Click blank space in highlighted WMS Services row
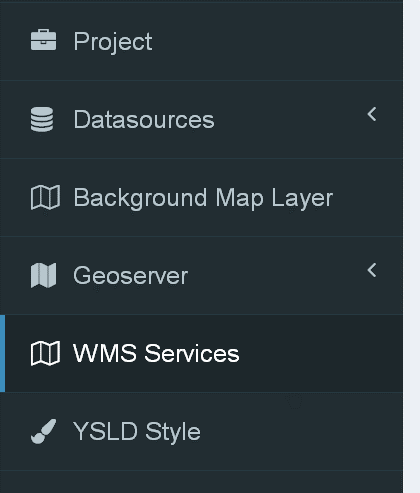This screenshot has height=493, width=420. pyautogui.click(x=320, y=353)
